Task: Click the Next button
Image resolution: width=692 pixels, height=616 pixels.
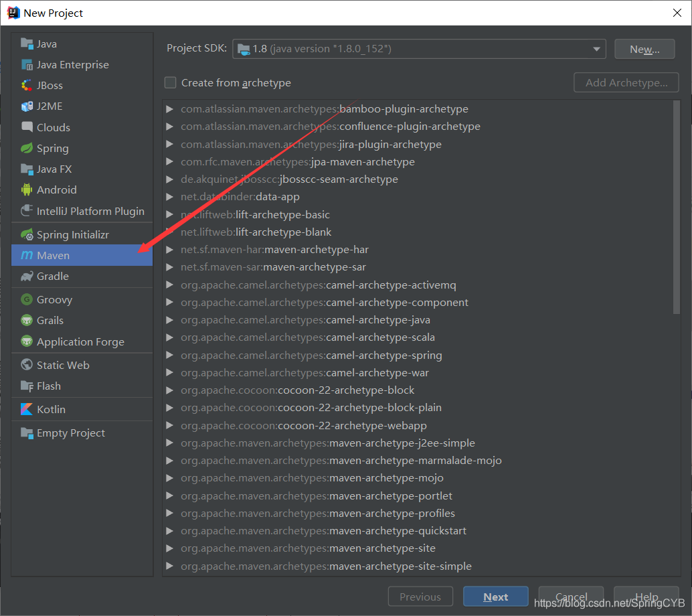Action: (x=496, y=597)
